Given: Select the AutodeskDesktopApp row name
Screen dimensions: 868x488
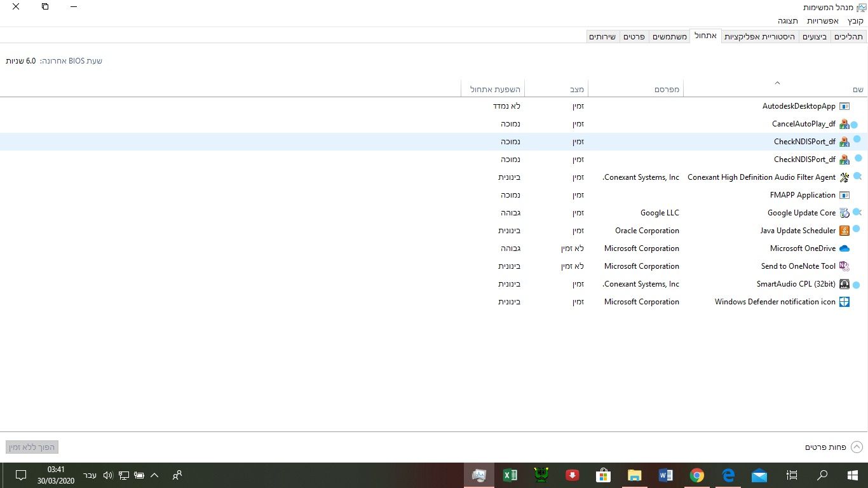Looking at the screenshot, I should pyautogui.click(x=799, y=106).
